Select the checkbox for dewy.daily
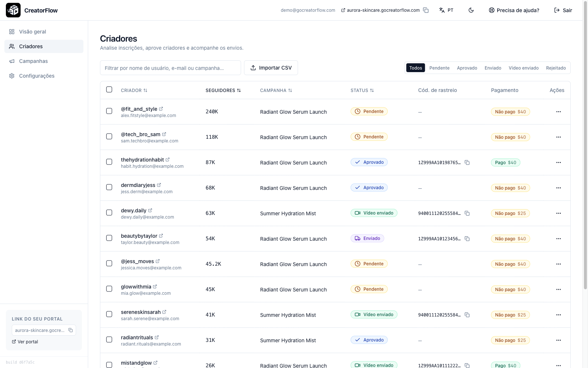Screen dimensions: 588x368 coord(109,213)
